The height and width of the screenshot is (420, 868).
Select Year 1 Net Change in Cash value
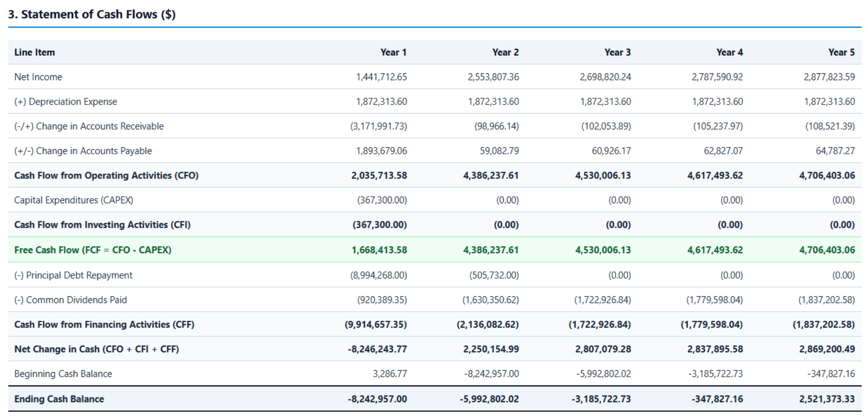point(377,349)
